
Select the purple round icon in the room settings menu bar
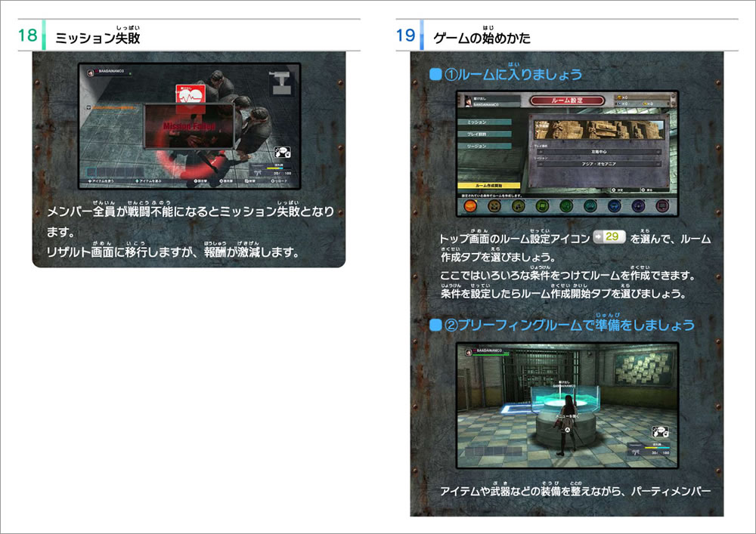tap(638, 206)
